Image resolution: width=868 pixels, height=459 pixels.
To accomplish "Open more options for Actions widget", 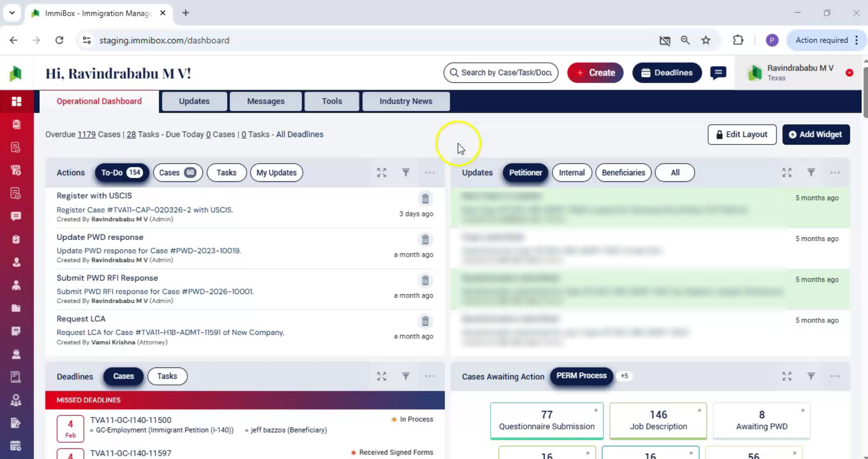I will click(x=430, y=173).
